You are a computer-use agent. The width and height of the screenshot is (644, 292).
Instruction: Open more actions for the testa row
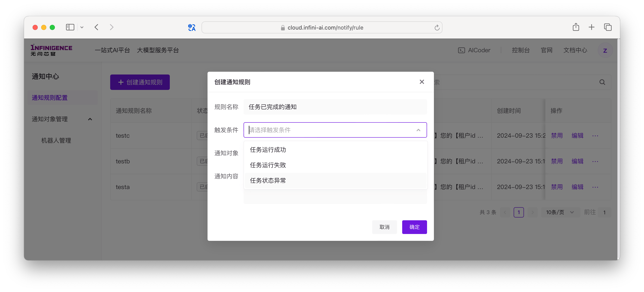[595, 187]
